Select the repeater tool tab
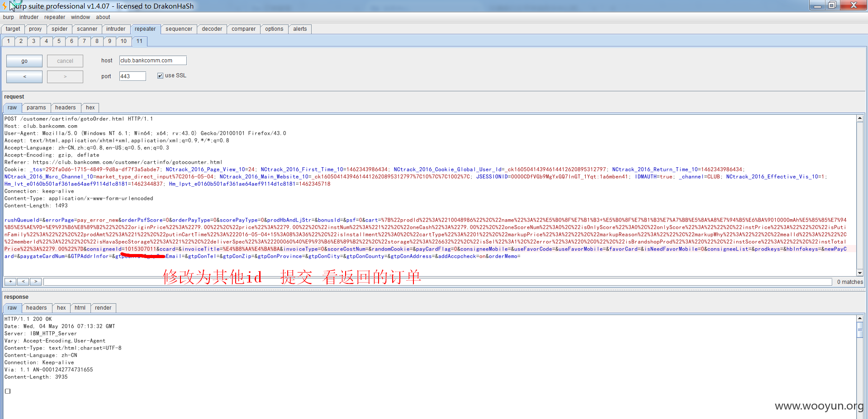This screenshot has width=868, height=419. coord(145,29)
